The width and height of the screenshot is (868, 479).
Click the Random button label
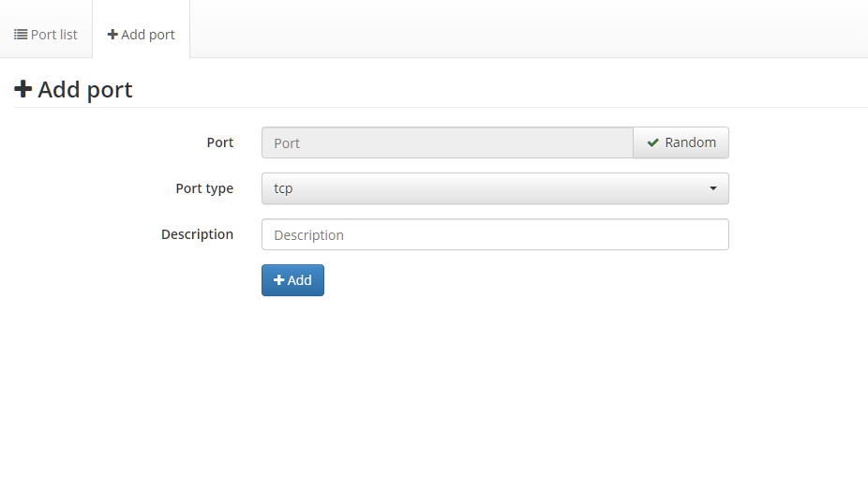tap(691, 142)
